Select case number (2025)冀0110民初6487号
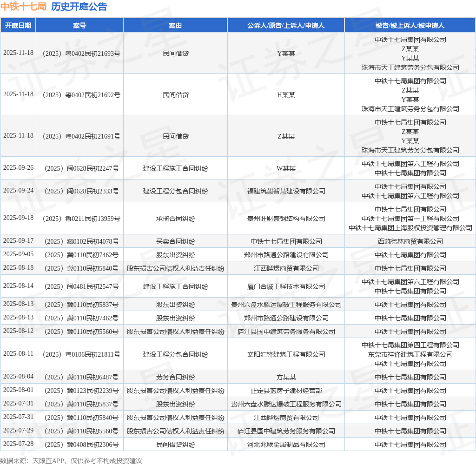Screen dimensions: 476x465 point(80,377)
